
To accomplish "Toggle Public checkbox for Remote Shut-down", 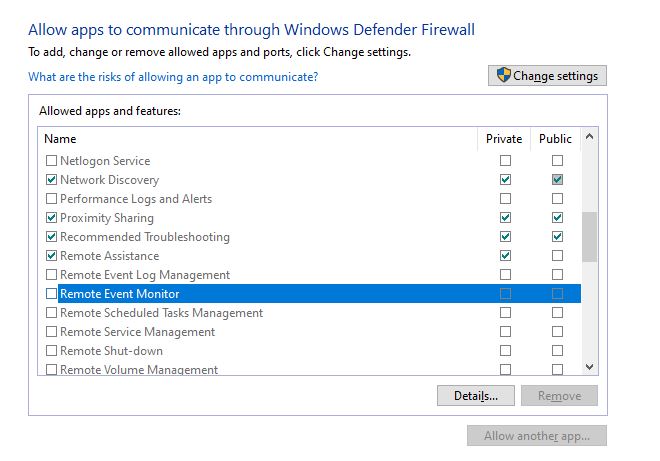I will [x=557, y=351].
